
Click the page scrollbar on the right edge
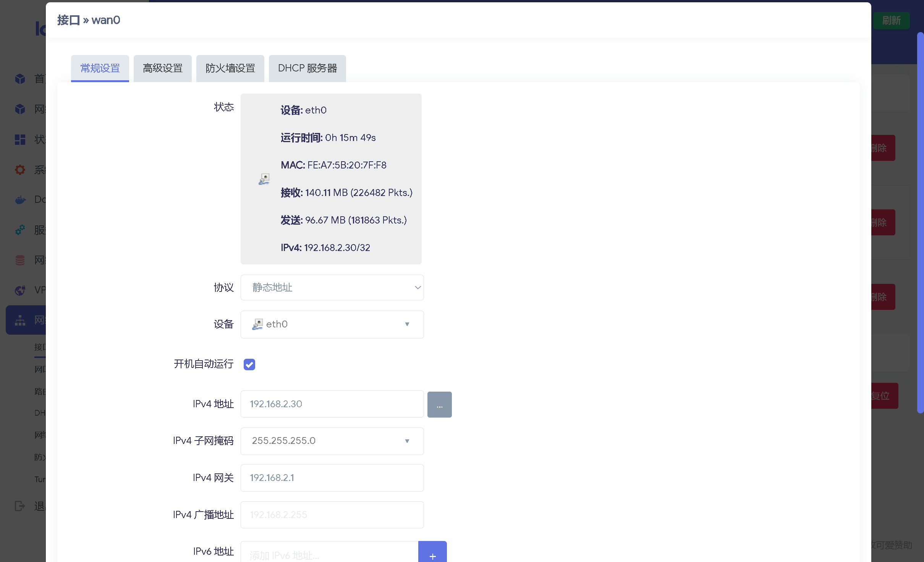[x=921, y=222]
